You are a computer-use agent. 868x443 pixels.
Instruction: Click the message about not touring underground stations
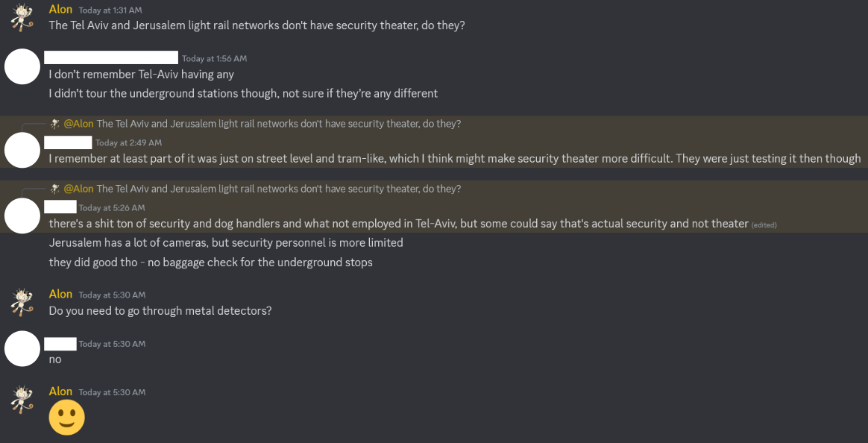coord(243,94)
